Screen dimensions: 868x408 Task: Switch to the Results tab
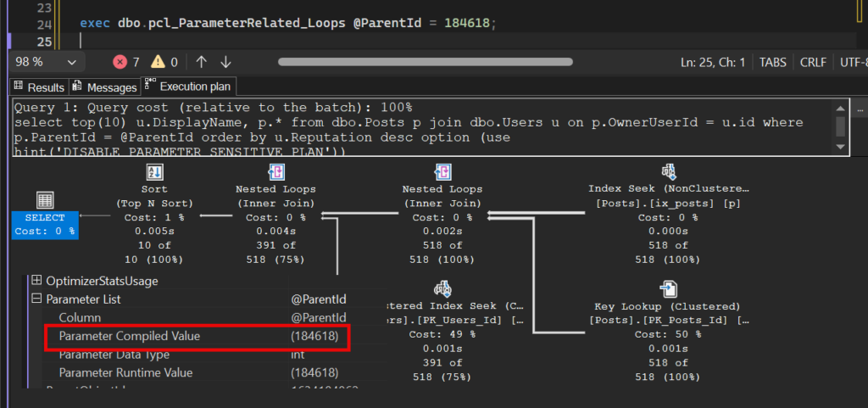click(39, 87)
